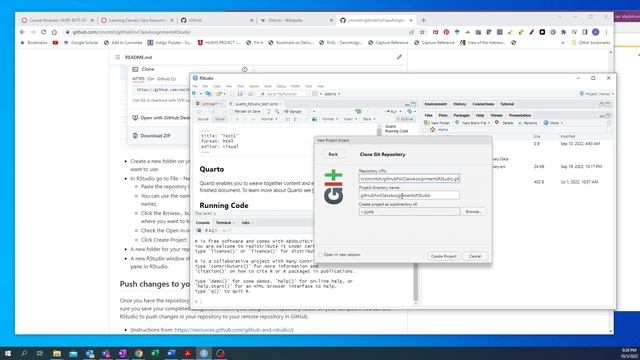The height and width of the screenshot is (360, 640).
Task: Click New Folder in Files pane
Action: (437, 123)
